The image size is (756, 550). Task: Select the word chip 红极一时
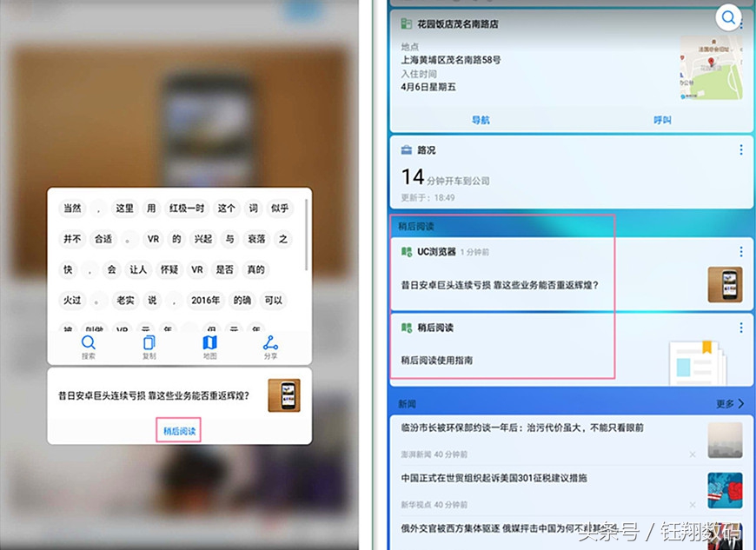coord(187,209)
